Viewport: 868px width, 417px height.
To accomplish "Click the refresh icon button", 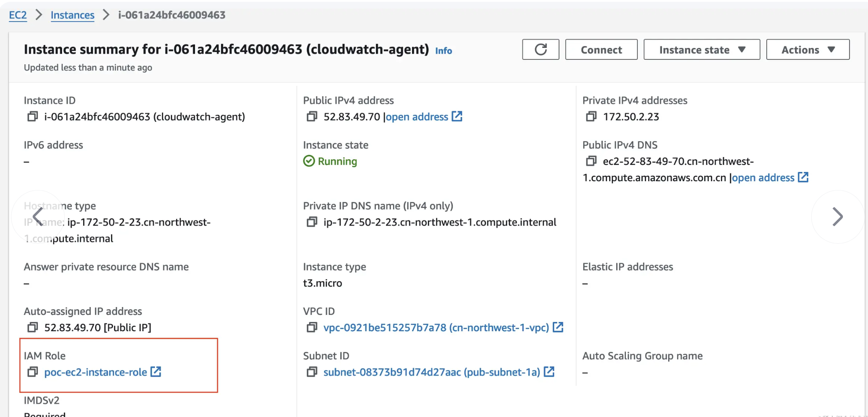I will (x=541, y=50).
